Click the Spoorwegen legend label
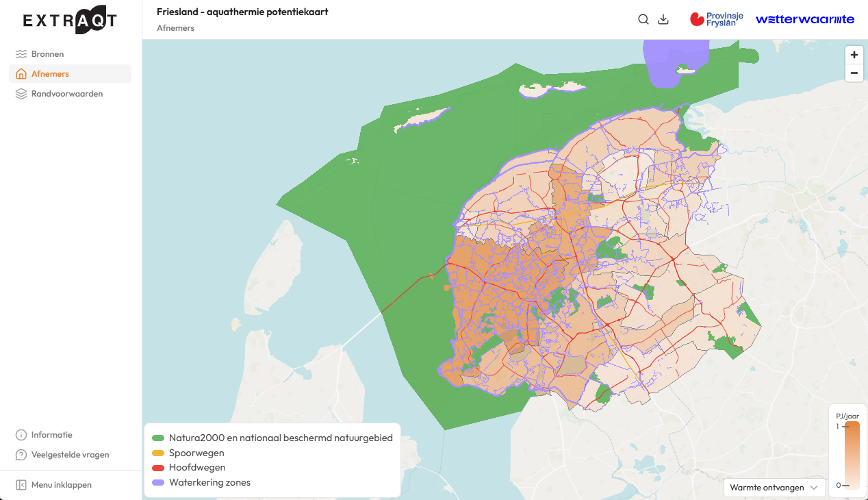The width and height of the screenshot is (868, 500). (196, 453)
